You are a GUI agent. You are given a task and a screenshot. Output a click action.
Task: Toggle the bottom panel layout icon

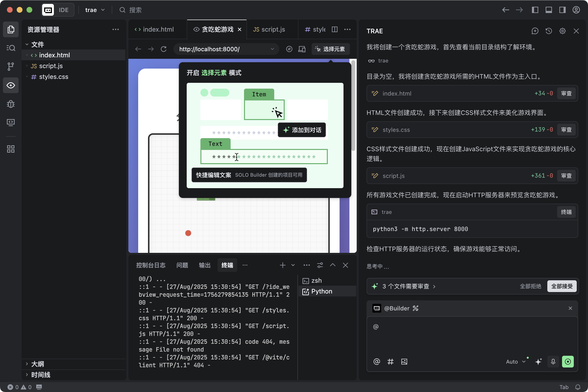coord(549,10)
